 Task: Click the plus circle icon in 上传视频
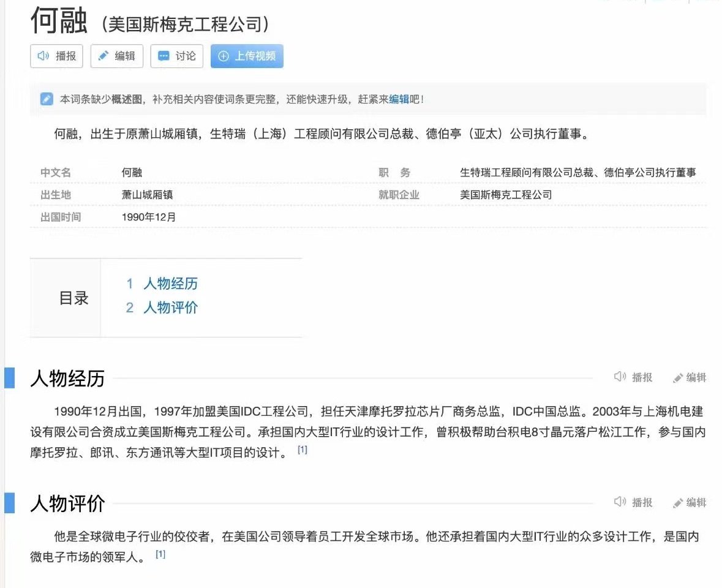click(224, 56)
